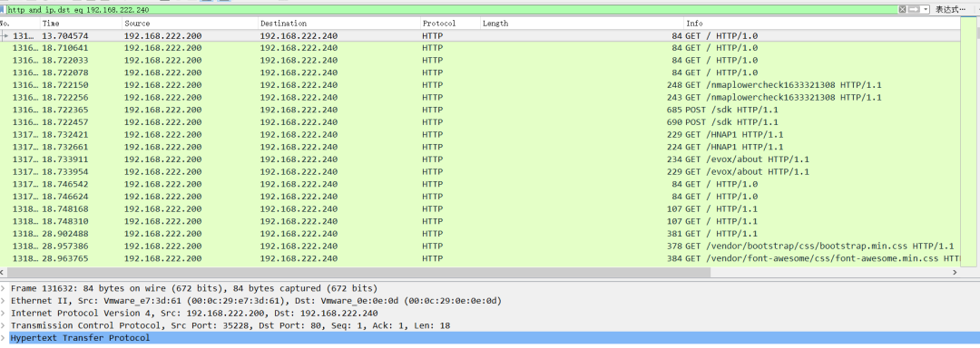Sort packets by the Length column header

[x=582, y=23]
